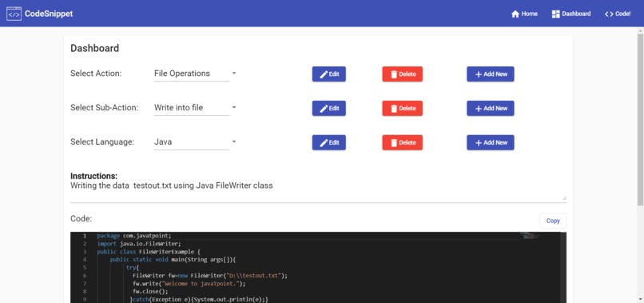Click into the Instructions text area
Viewport: 644px width, 303px height.
pyautogui.click(x=318, y=191)
